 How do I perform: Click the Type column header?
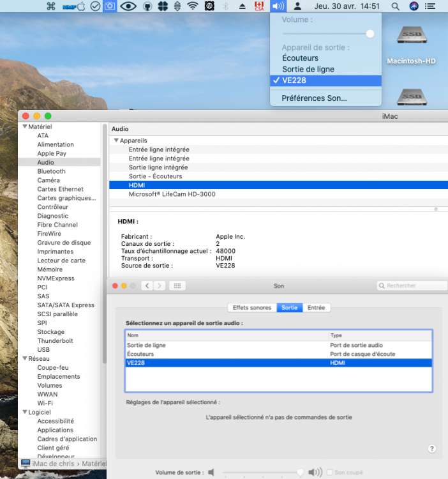380,335
